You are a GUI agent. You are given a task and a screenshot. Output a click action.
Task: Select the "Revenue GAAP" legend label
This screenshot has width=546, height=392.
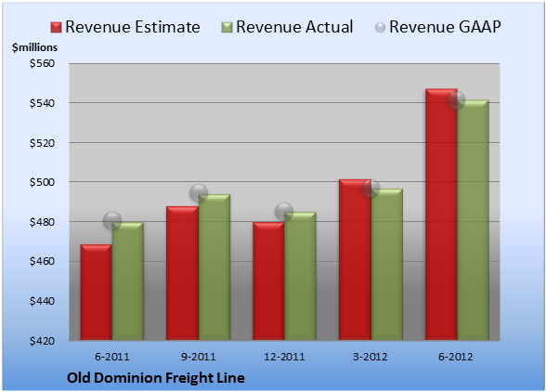point(445,27)
